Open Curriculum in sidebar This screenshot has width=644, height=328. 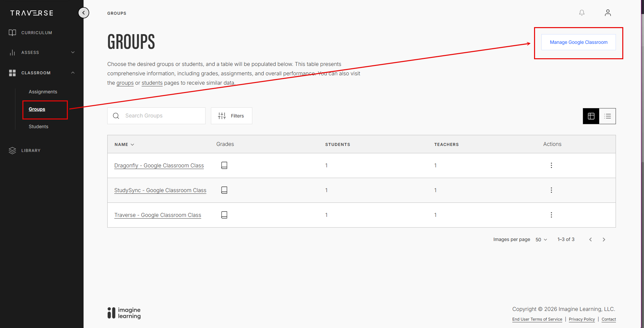coord(37,33)
